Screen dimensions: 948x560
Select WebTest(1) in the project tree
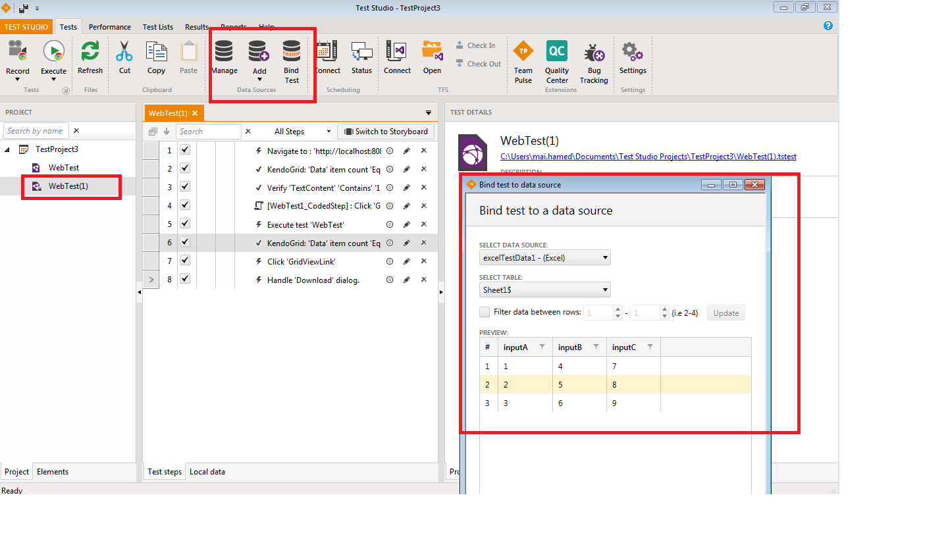(x=68, y=186)
